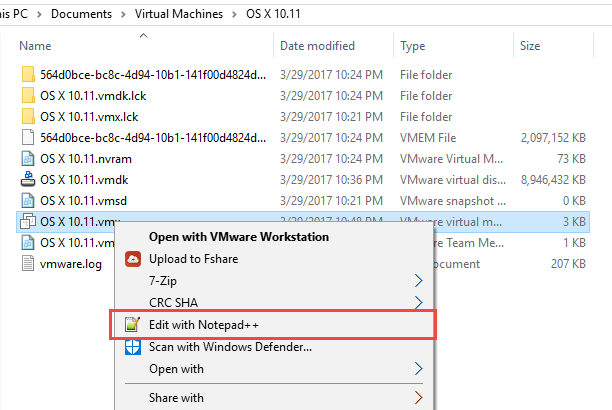Expand the CRC SHA submenu arrow
612x410 pixels.
418,303
